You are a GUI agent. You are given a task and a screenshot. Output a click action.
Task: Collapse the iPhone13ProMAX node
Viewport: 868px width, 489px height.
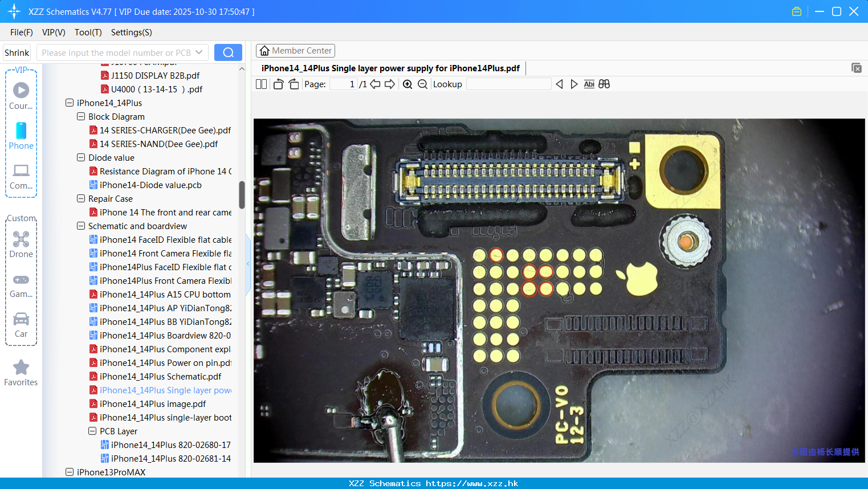(x=70, y=472)
